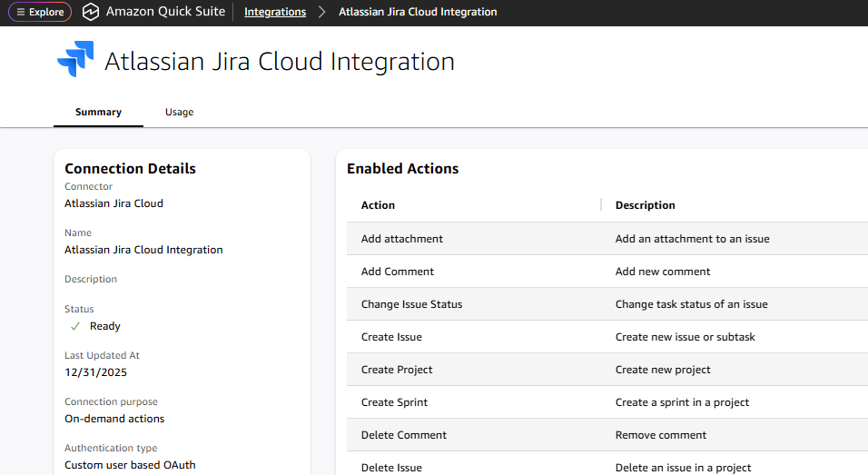This screenshot has width=868, height=475.
Task: Click the Amazon Quick Suite title text
Action: click(165, 13)
